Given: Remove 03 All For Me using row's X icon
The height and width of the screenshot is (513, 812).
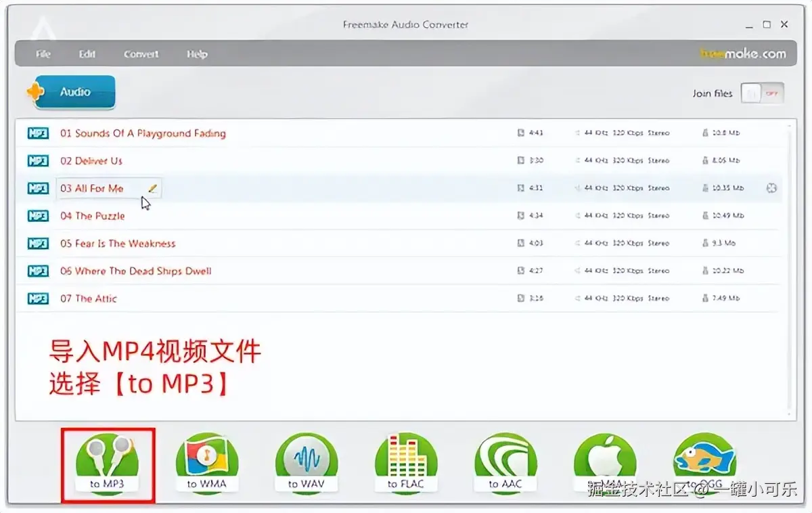Looking at the screenshot, I should click(771, 188).
